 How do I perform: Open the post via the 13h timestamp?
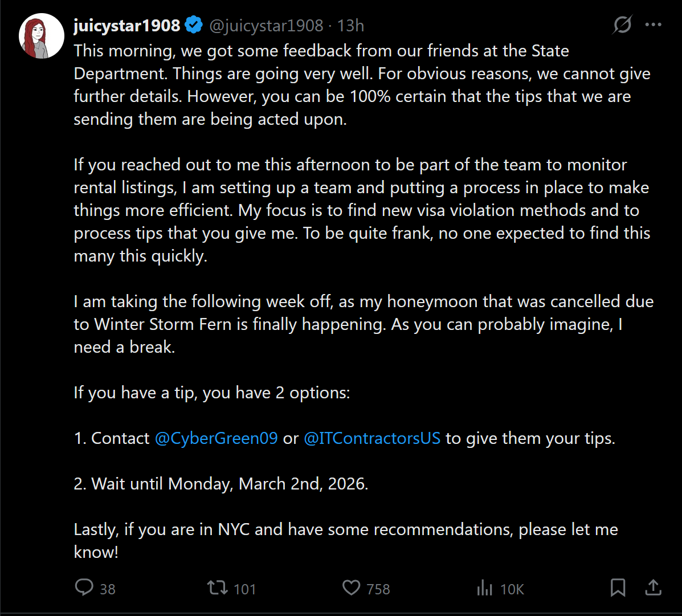[x=350, y=26]
